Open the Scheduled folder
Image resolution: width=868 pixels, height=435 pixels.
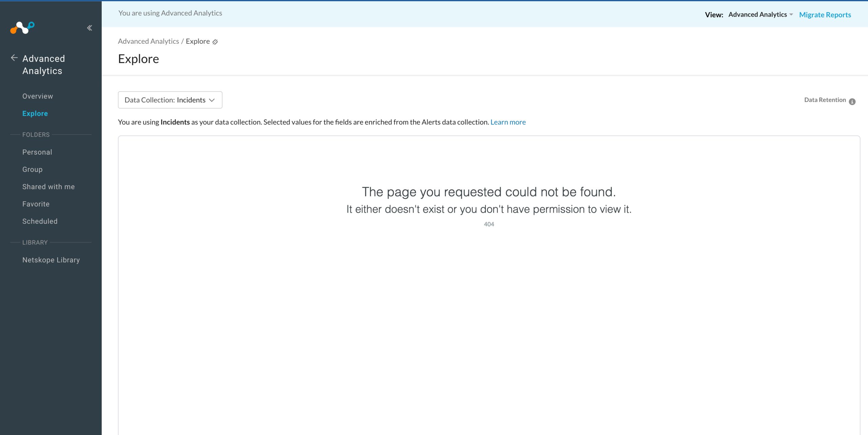pos(40,221)
